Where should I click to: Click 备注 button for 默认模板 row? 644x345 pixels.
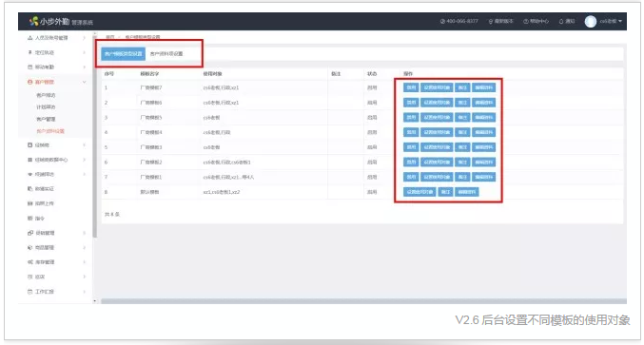click(445, 192)
